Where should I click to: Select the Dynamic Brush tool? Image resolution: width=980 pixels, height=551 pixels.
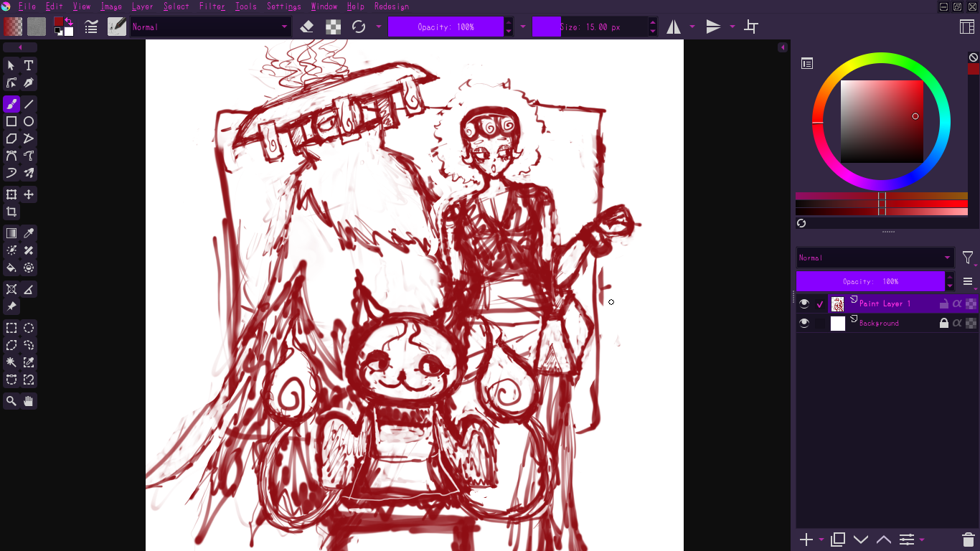click(11, 173)
